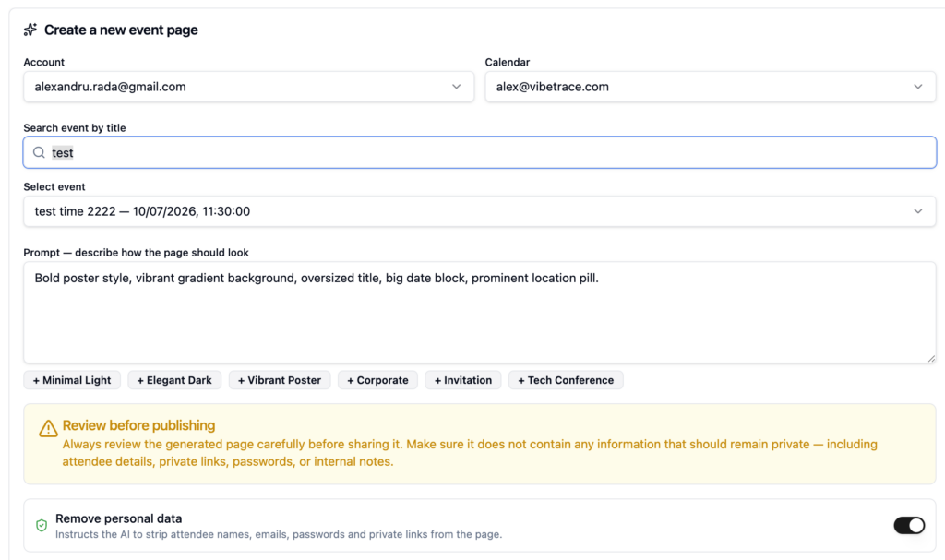Add the Minimal Light preset

pyautogui.click(x=72, y=380)
